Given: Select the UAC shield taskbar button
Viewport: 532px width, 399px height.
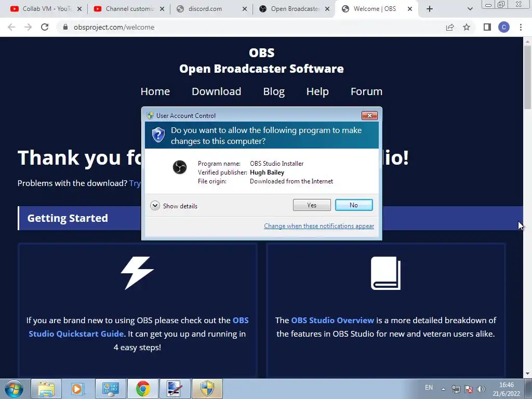Looking at the screenshot, I should 207,389.
